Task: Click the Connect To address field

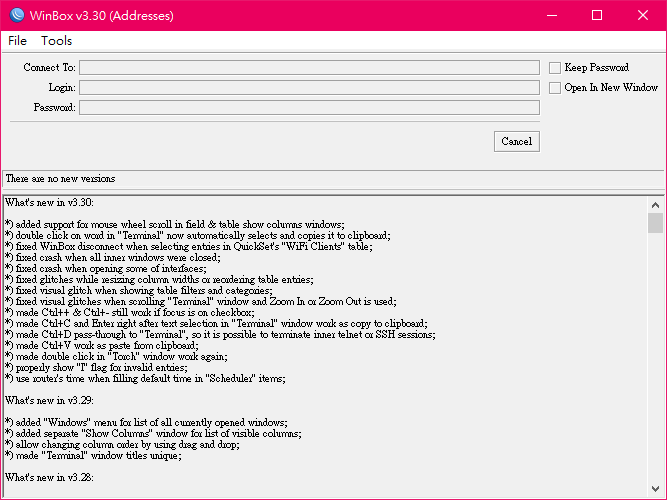Action: point(309,68)
